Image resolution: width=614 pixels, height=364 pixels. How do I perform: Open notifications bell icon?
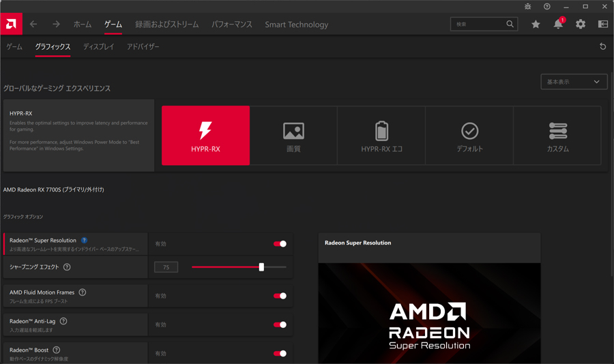pos(558,25)
